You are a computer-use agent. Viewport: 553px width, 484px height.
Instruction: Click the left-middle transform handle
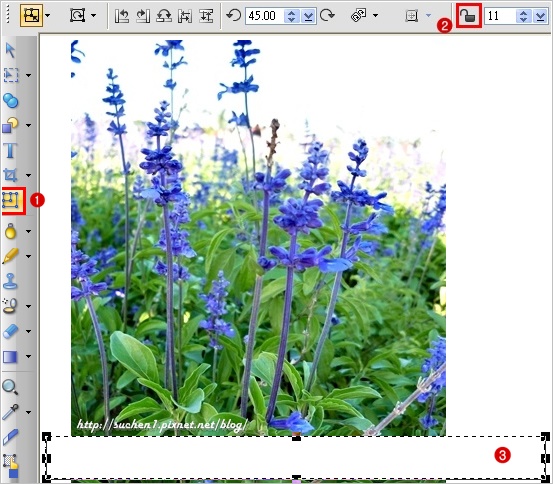click(x=47, y=458)
